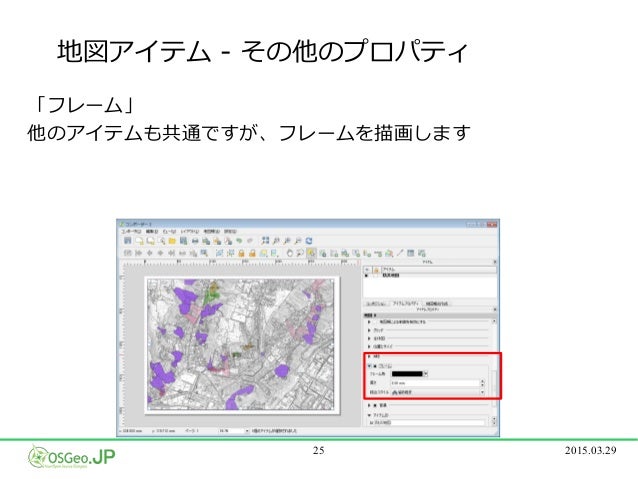Click the New composer icon
Image resolution: width=638 pixels, height=479 pixels.
pos(139,241)
